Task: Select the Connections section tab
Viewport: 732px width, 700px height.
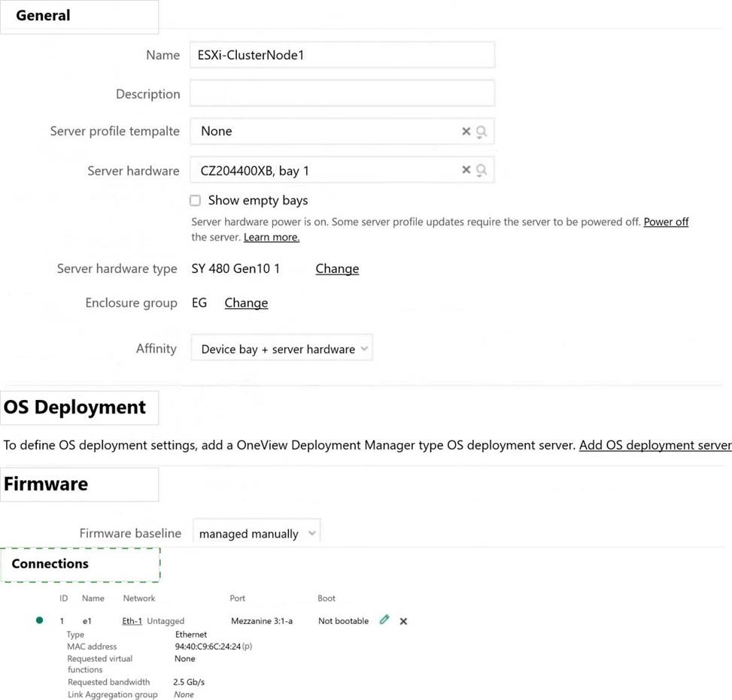Action: (80, 564)
